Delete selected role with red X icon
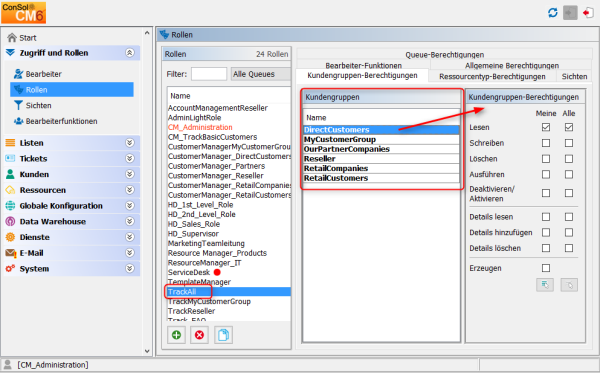The height and width of the screenshot is (373, 600). (199, 335)
